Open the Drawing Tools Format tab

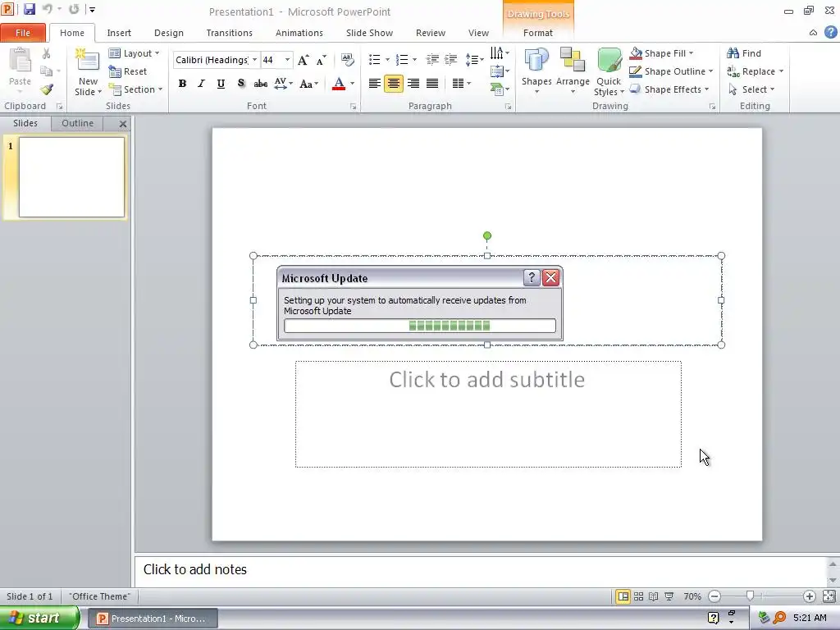click(x=538, y=33)
